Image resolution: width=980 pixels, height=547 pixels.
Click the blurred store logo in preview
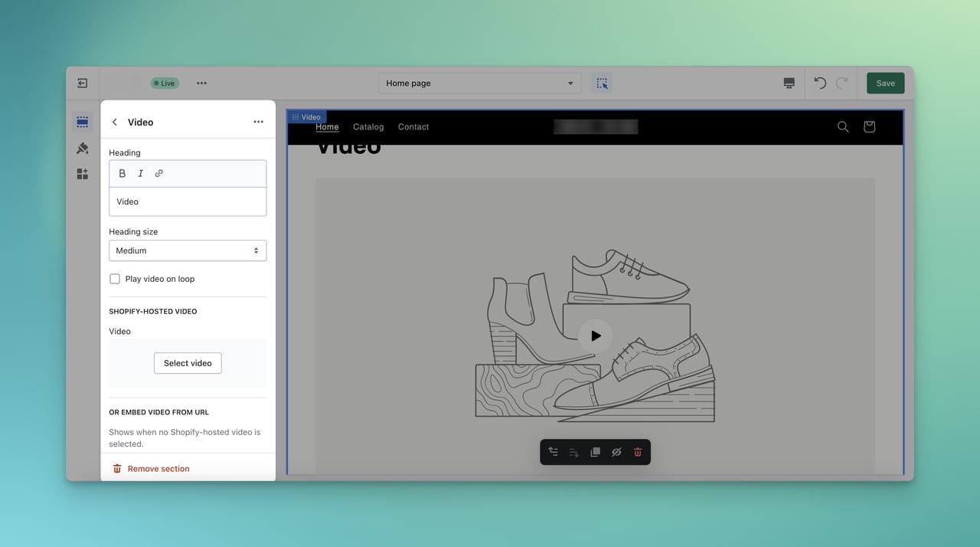tap(596, 126)
